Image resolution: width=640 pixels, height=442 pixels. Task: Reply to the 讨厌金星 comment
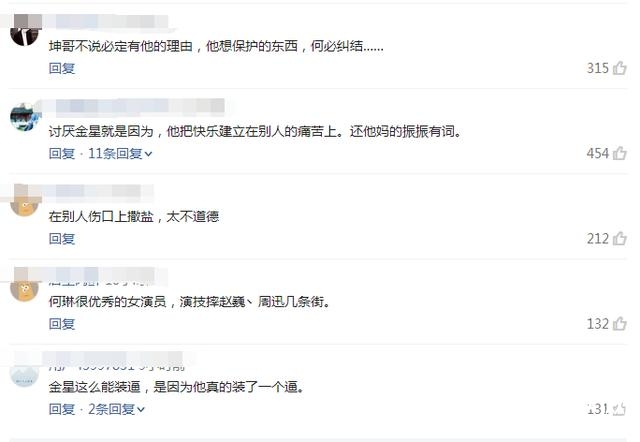coord(62,153)
